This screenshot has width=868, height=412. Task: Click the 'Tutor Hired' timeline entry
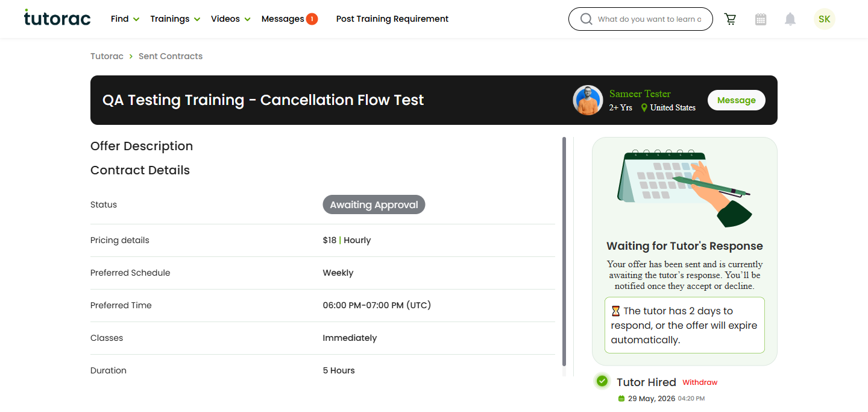646,382
